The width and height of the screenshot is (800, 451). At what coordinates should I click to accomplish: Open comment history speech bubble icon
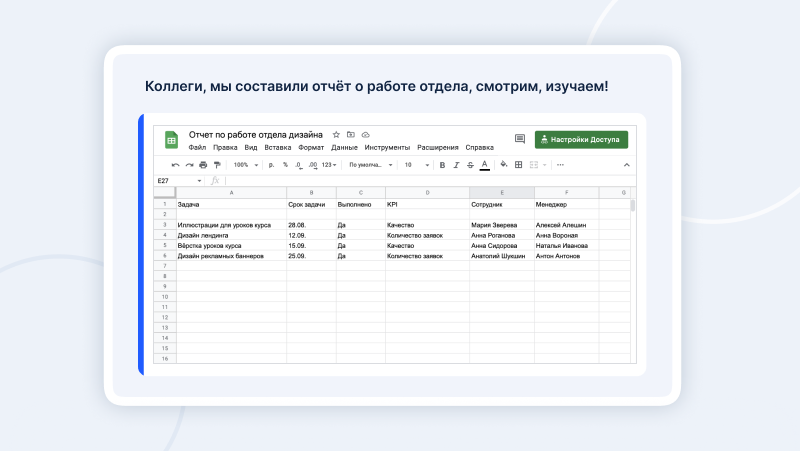(x=519, y=140)
